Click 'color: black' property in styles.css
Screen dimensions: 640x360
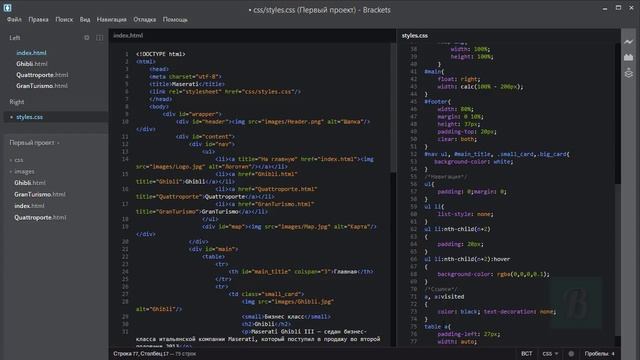(x=458, y=311)
